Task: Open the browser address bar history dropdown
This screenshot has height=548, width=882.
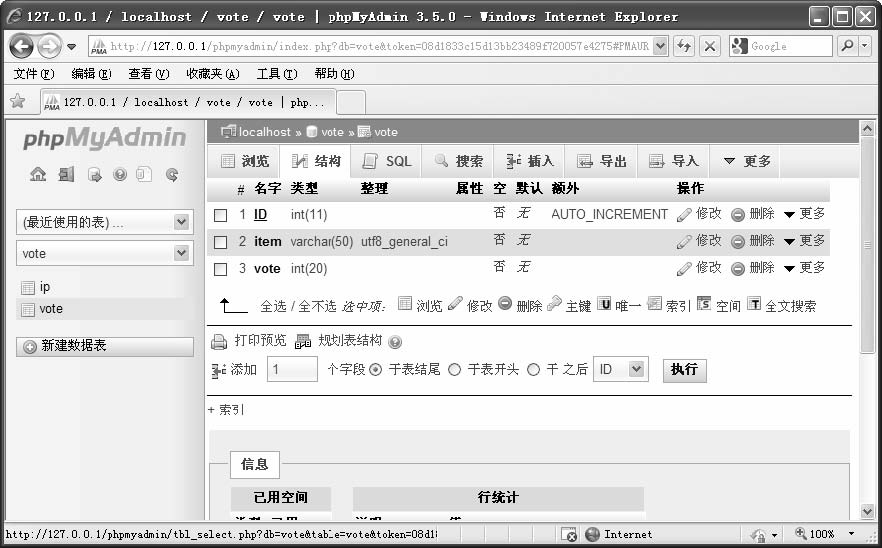Action: tap(661, 46)
